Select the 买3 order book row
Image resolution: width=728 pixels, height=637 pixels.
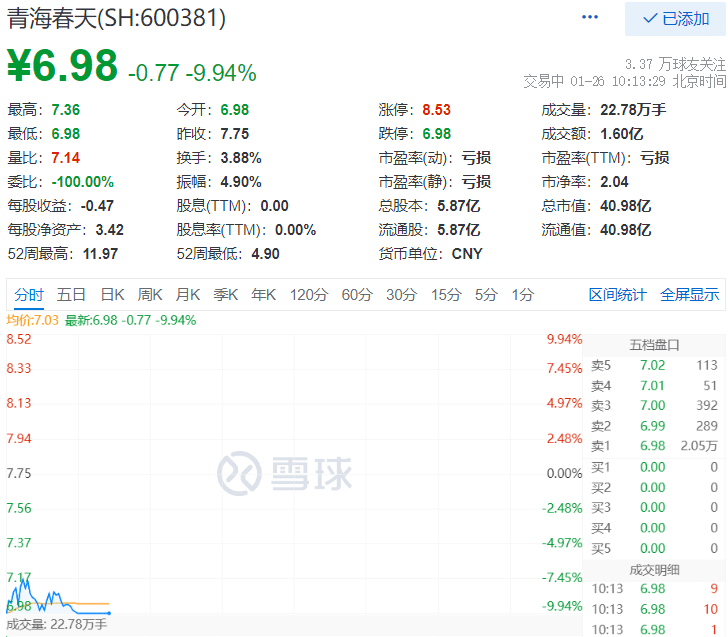click(x=654, y=507)
